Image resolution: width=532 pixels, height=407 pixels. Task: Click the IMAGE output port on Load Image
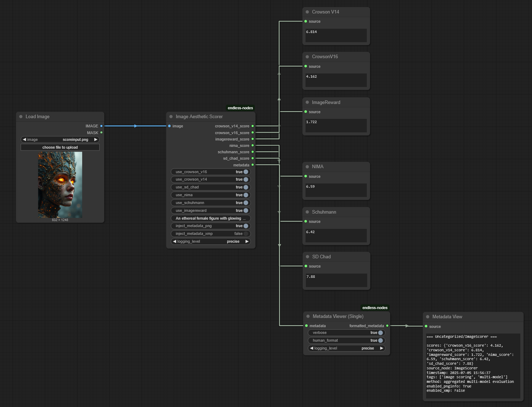point(101,126)
